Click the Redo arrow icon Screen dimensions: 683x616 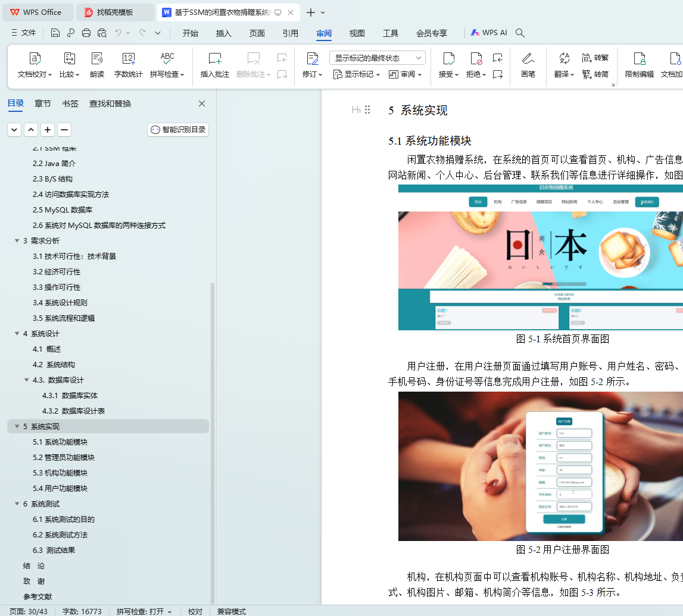coord(142,33)
